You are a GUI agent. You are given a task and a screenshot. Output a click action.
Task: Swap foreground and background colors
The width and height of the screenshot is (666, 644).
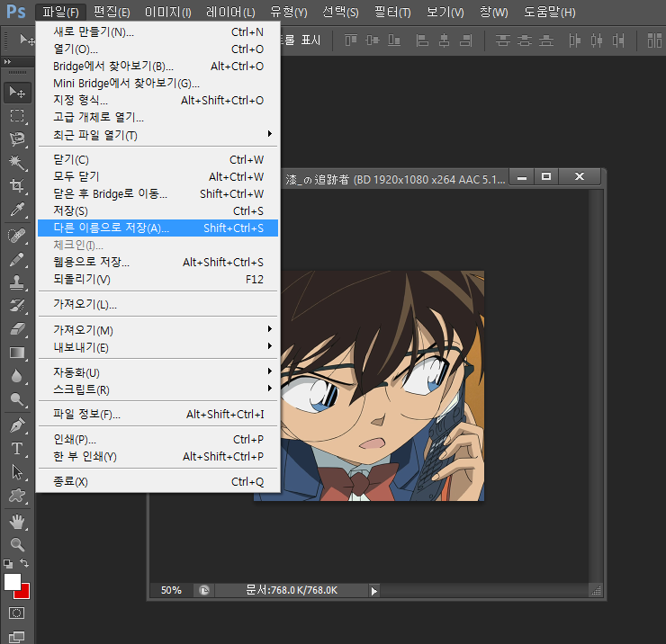click(25, 563)
